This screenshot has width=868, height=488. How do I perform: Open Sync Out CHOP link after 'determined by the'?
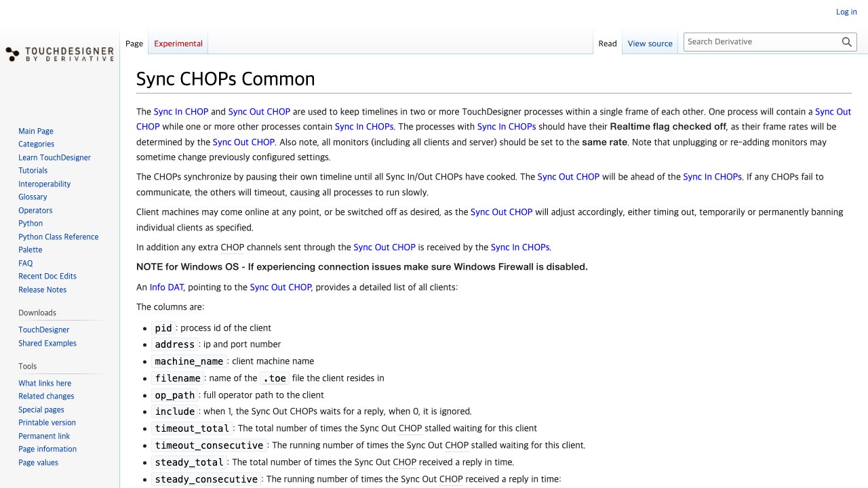(x=243, y=142)
